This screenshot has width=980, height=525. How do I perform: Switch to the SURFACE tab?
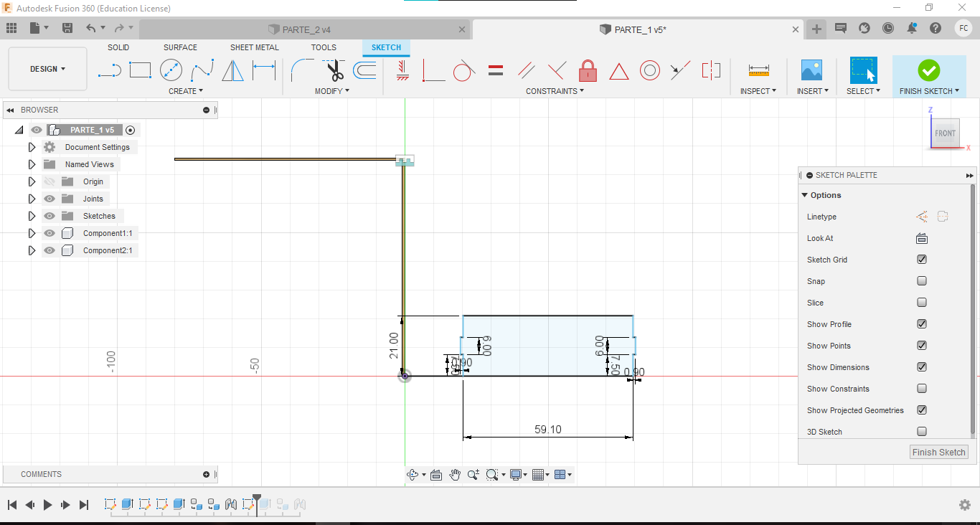180,47
